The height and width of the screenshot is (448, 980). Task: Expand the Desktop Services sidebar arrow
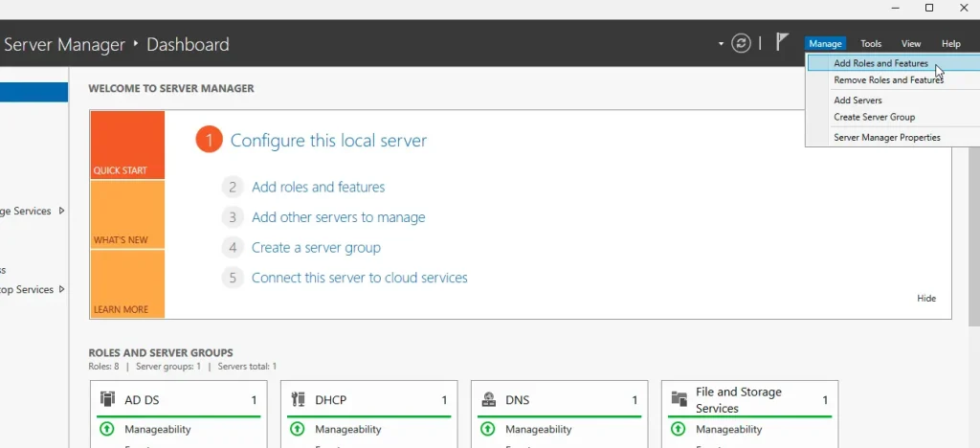coord(62,289)
